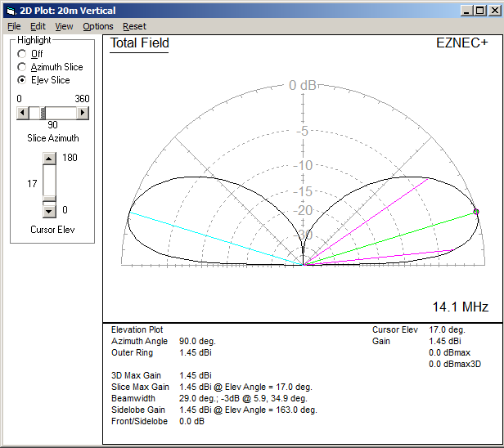Screen dimensions: 504x448
Task: Click the Slice Azimuth right arrow
Action: click(x=83, y=113)
